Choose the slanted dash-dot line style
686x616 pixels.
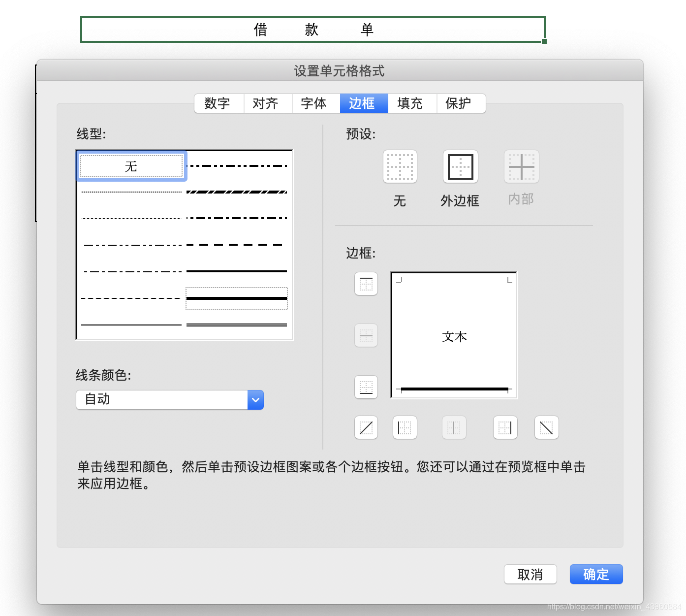coord(237,192)
